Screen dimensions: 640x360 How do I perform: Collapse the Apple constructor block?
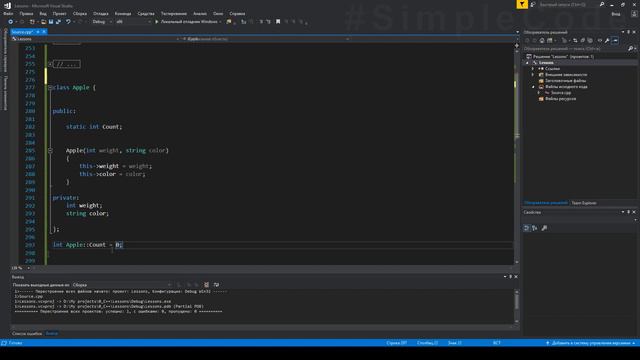pos(50,151)
